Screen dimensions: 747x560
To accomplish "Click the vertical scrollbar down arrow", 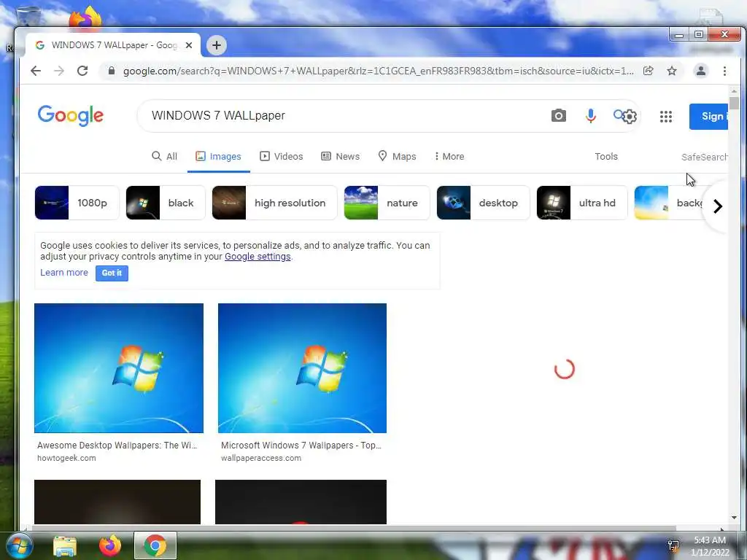I will click(x=734, y=518).
